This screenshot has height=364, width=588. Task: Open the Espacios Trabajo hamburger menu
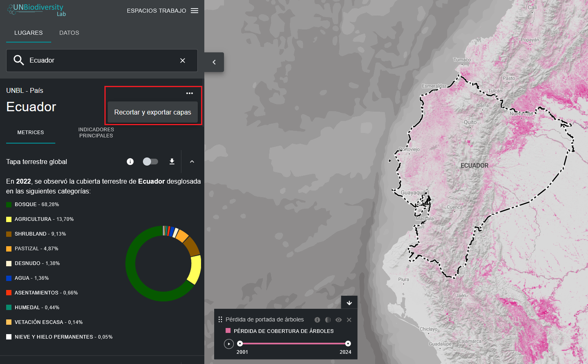pyautogui.click(x=194, y=11)
